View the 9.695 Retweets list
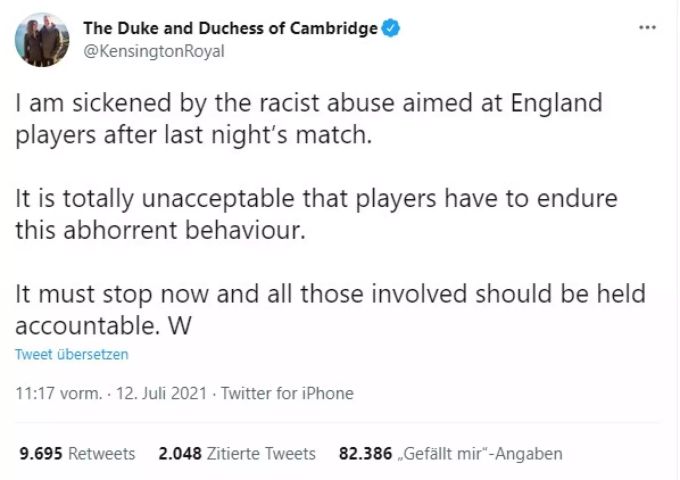 pyautogui.click(x=77, y=454)
